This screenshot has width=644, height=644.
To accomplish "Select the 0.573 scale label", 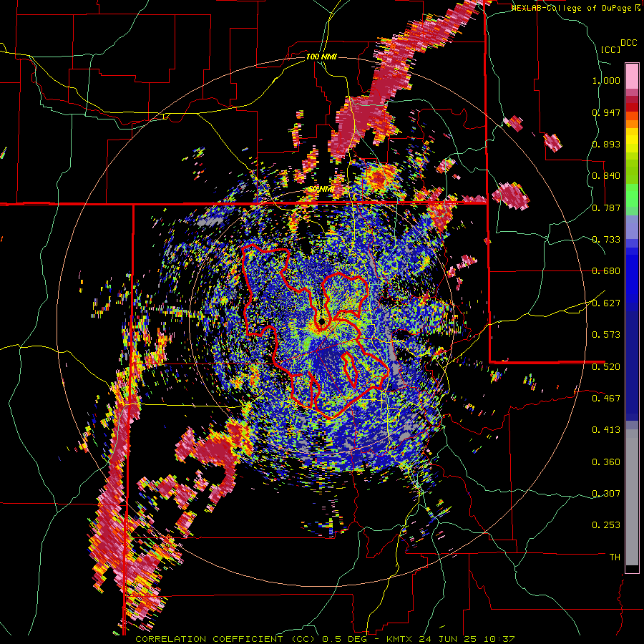I will [x=606, y=335].
